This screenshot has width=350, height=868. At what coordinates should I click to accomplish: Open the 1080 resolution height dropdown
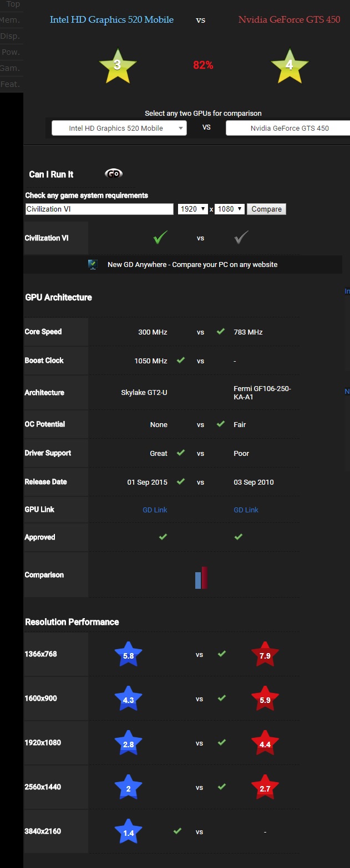(x=230, y=209)
